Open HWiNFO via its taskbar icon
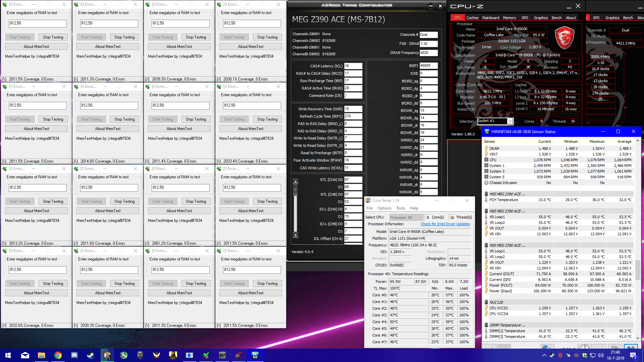 pyautogui.click(x=255, y=355)
